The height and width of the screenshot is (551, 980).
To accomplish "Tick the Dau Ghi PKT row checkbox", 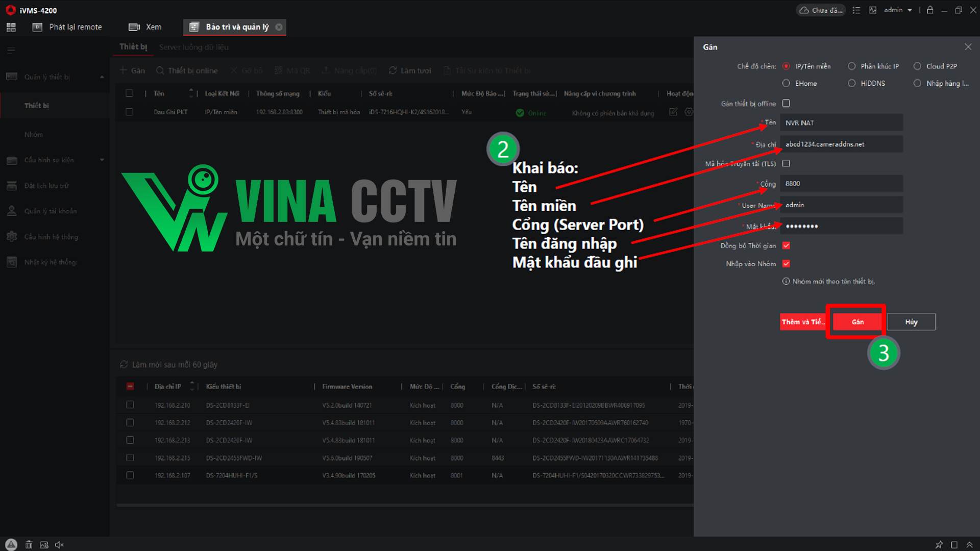I will point(129,112).
